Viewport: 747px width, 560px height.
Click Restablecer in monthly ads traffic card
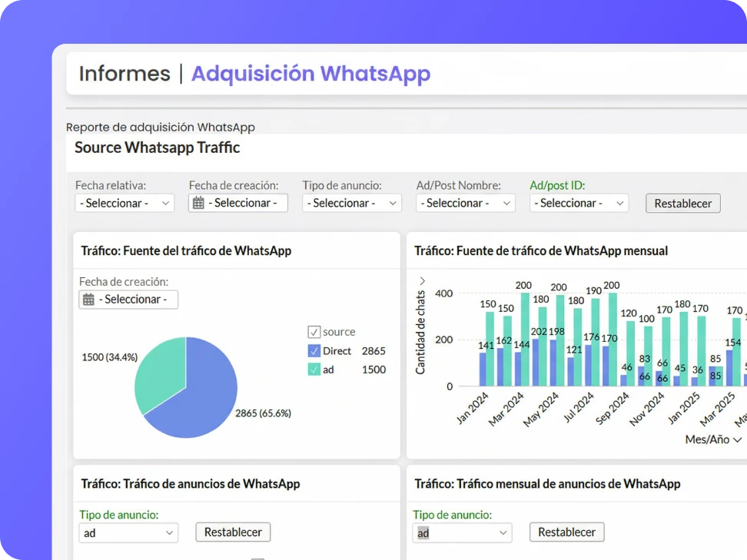point(566,532)
